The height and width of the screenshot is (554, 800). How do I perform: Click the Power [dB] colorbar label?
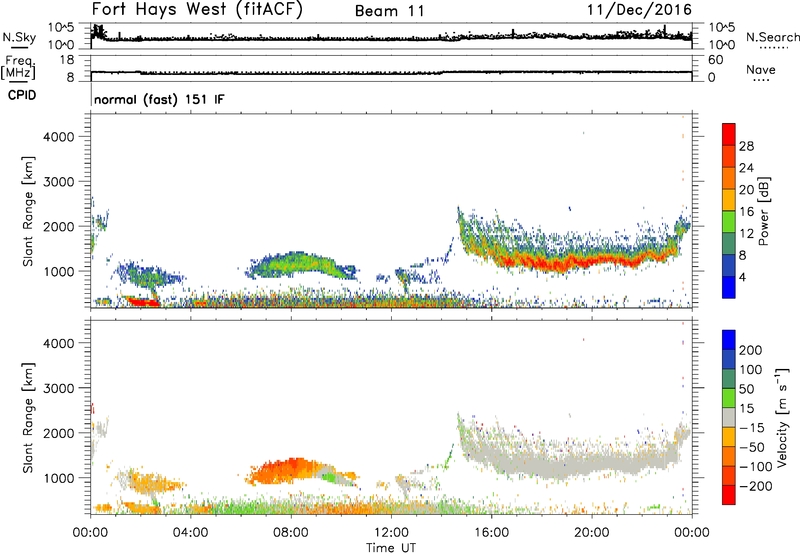point(763,211)
